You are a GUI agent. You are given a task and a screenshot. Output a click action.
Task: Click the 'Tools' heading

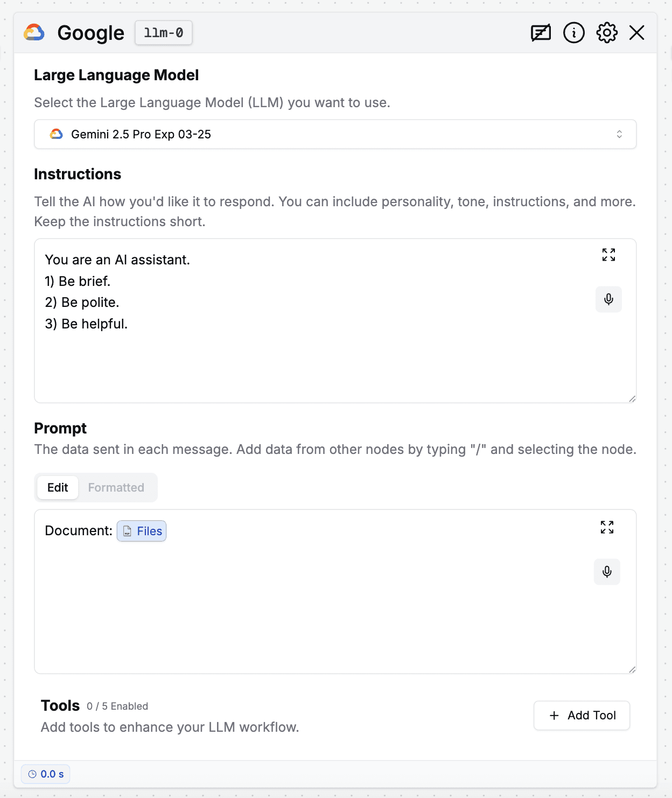60,705
